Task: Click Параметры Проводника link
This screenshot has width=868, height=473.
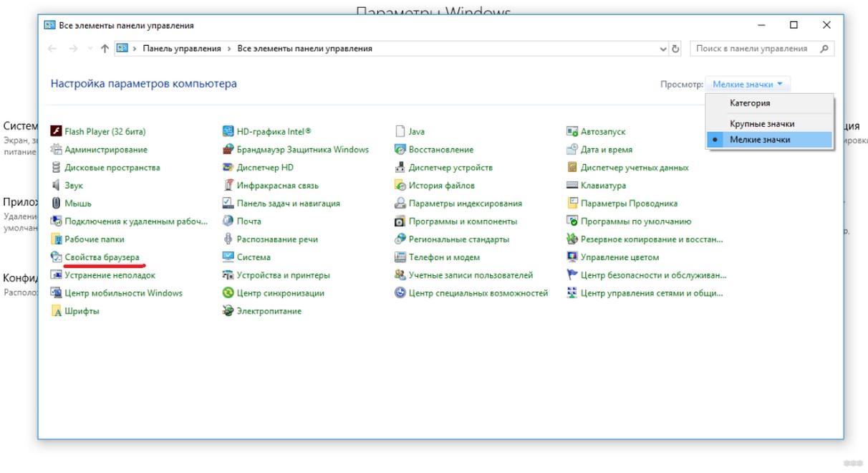Action: tap(629, 204)
